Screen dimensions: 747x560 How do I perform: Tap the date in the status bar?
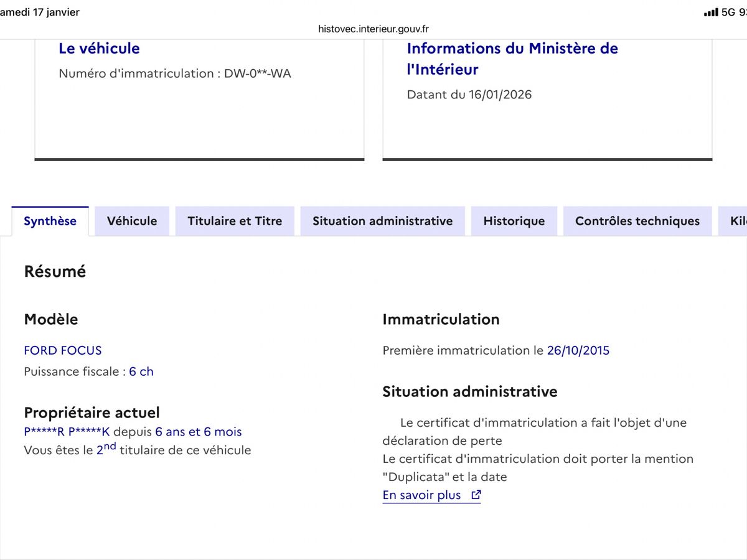(x=40, y=12)
